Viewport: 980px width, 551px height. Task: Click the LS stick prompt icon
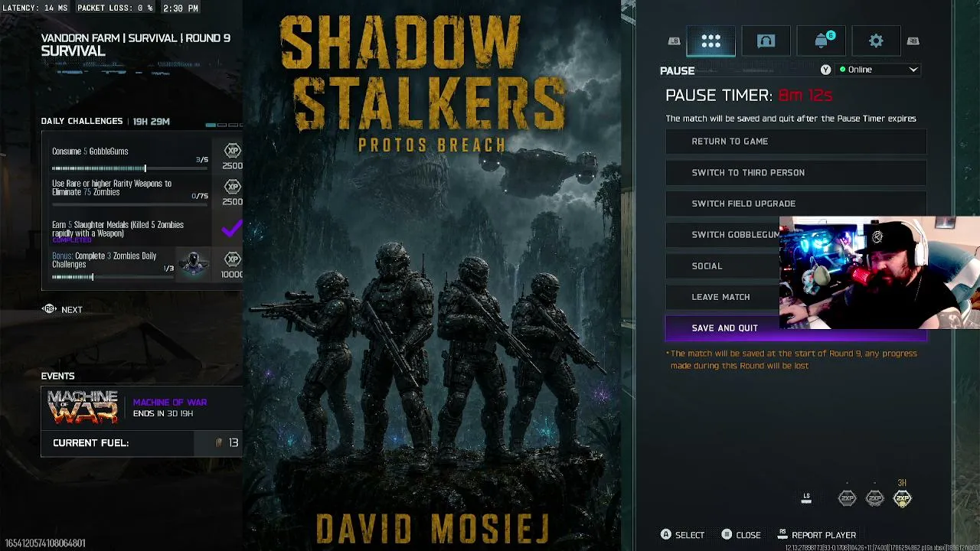coord(806,498)
